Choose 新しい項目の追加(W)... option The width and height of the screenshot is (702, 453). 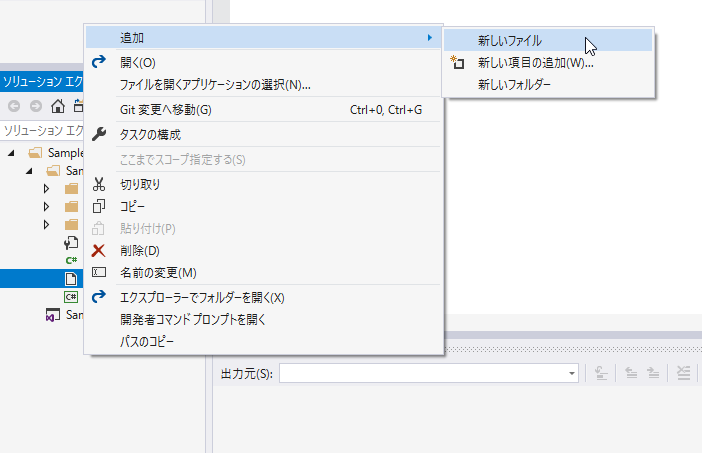(x=548, y=63)
